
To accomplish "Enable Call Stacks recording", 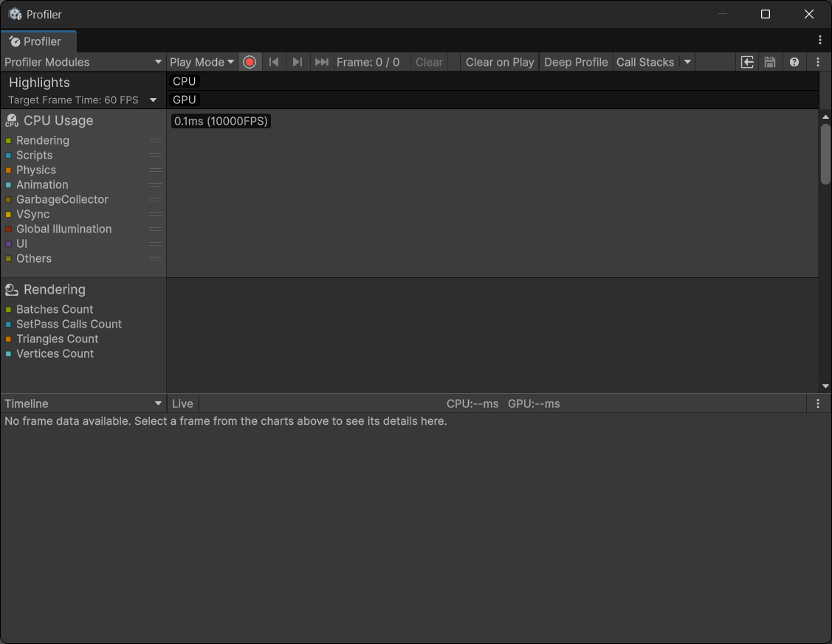I will (645, 62).
